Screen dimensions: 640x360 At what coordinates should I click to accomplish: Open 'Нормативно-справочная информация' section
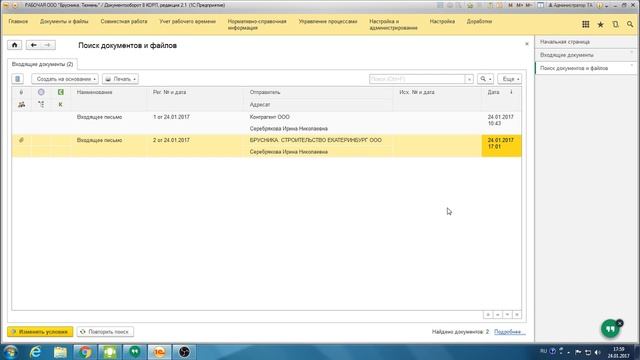point(257,24)
